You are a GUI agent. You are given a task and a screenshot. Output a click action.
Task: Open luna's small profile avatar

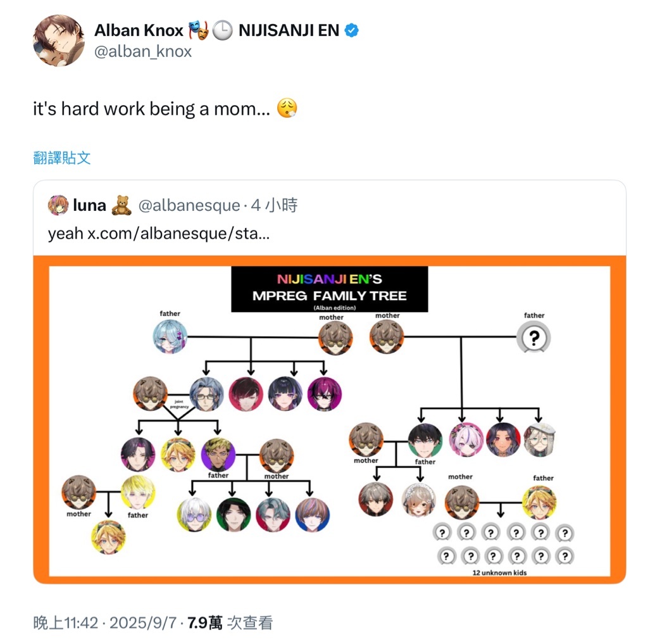coord(58,205)
